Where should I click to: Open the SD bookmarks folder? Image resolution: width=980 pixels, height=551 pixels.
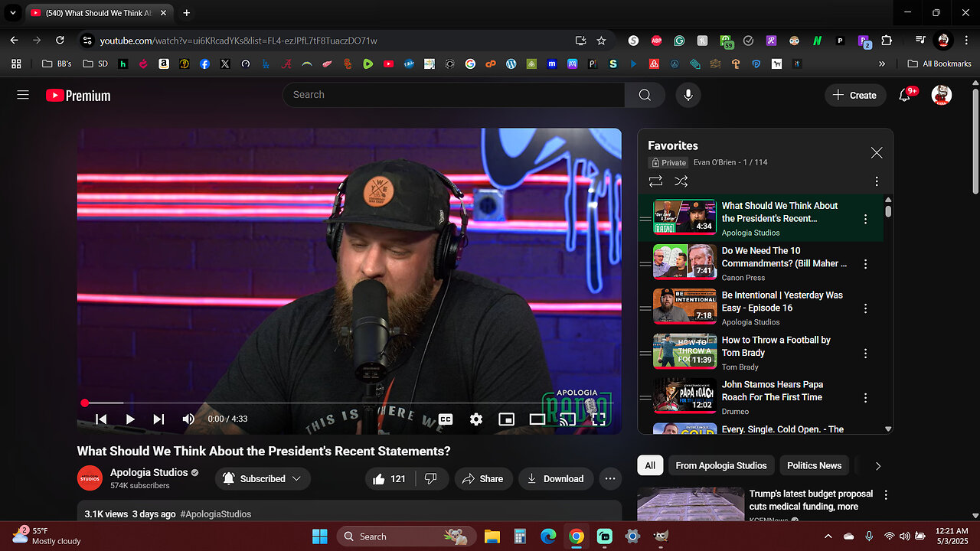coord(96,64)
